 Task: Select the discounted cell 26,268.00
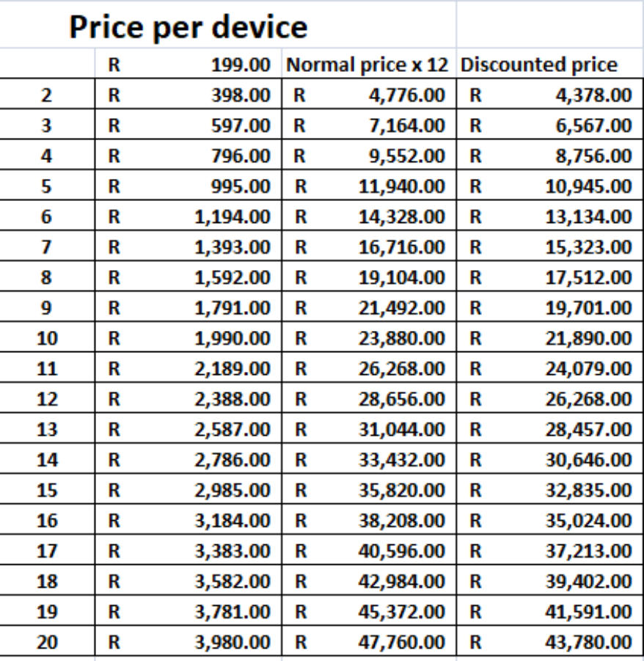550,398
